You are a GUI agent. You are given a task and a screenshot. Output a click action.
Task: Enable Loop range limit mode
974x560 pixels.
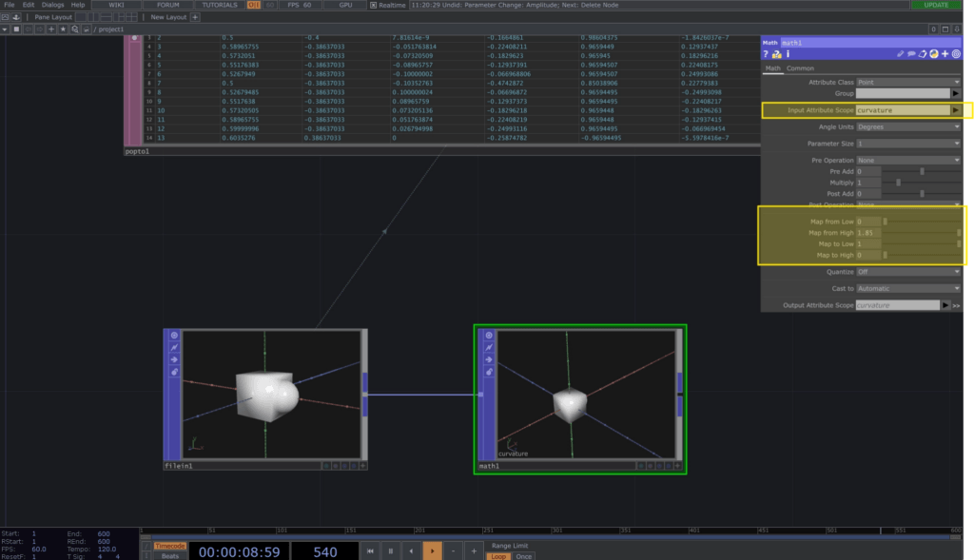tap(498, 556)
